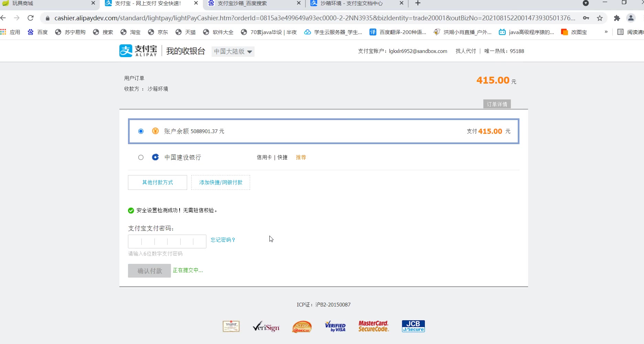This screenshot has width=644, height=344.
Task: Open the java高级程序猿 bookmark
Action: point(526,32)
